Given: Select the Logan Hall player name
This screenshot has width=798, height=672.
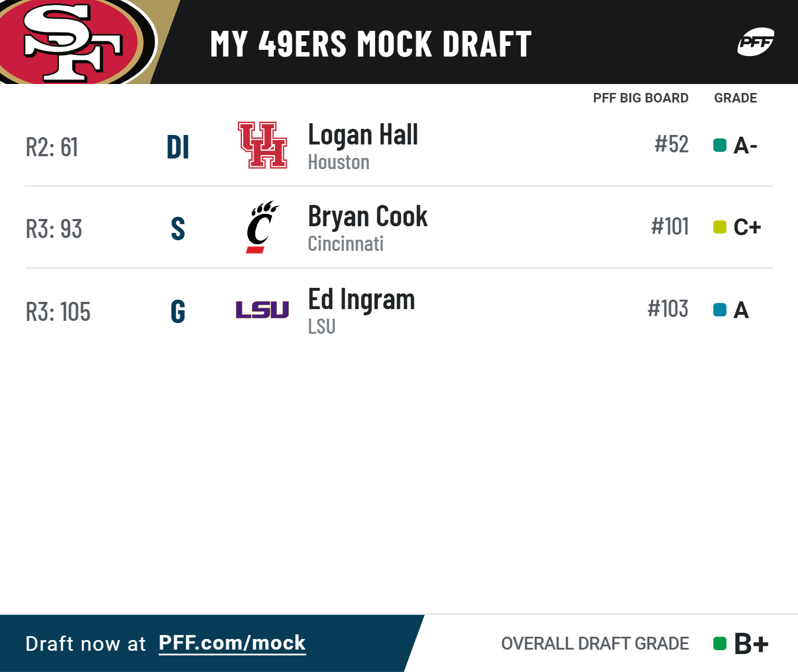Looking at the screenshot, I should click(363, 135).
